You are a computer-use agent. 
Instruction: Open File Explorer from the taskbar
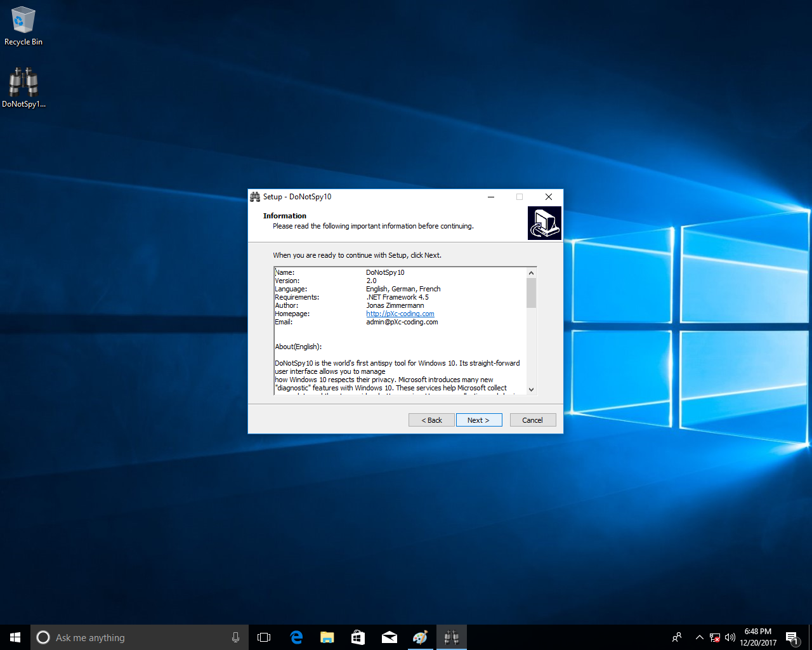pos(327,637)
